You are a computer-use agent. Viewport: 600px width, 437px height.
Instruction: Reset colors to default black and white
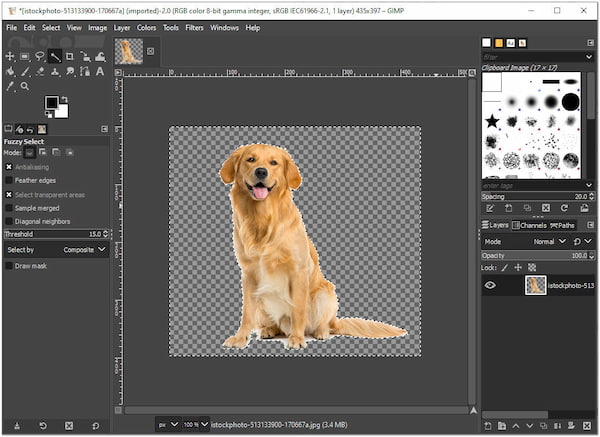[x=48, y=114]
